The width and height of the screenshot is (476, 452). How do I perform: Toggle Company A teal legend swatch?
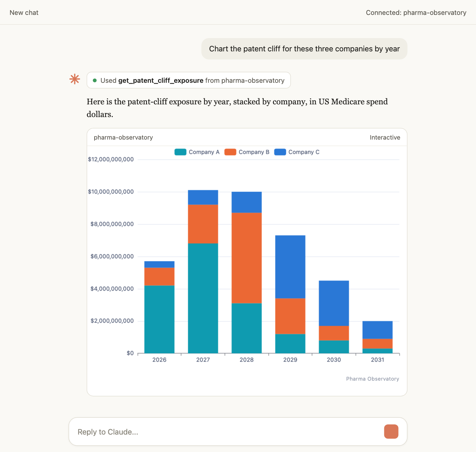(180, 152)
